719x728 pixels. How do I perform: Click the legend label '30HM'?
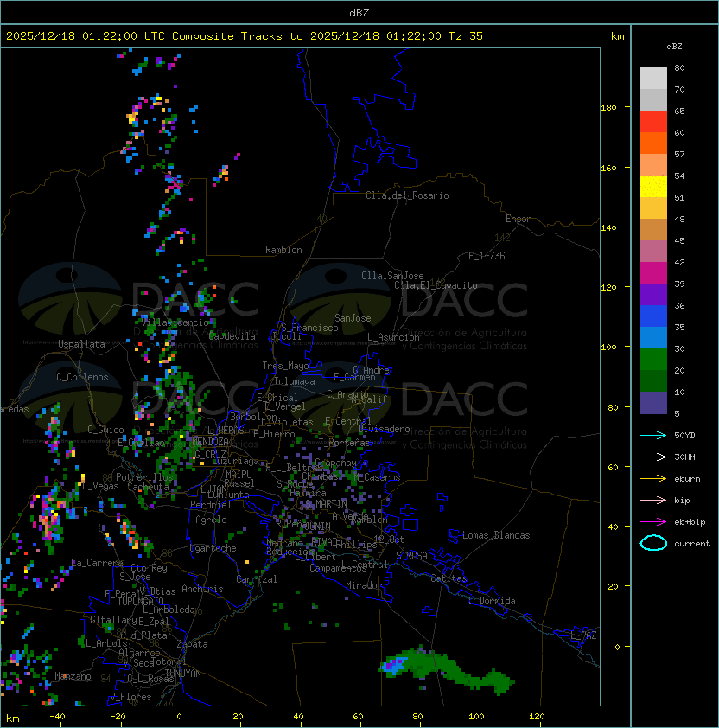point(684,457)
